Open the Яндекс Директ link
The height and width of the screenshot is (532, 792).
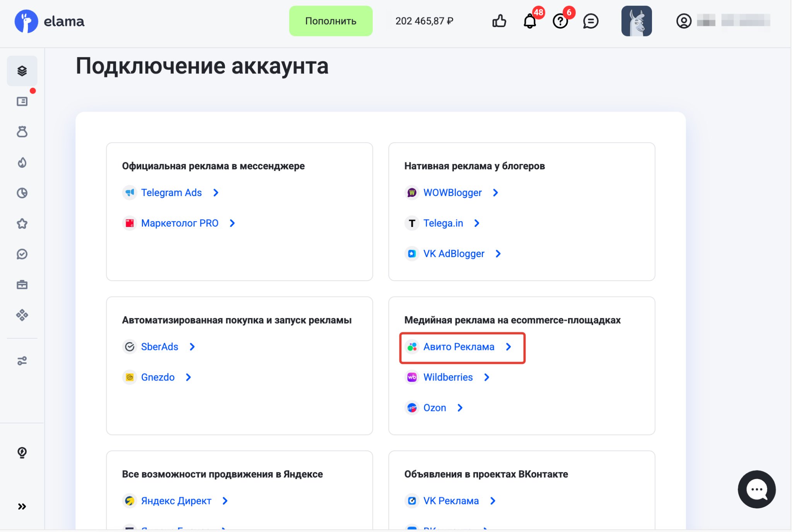[x=176, y=501]
